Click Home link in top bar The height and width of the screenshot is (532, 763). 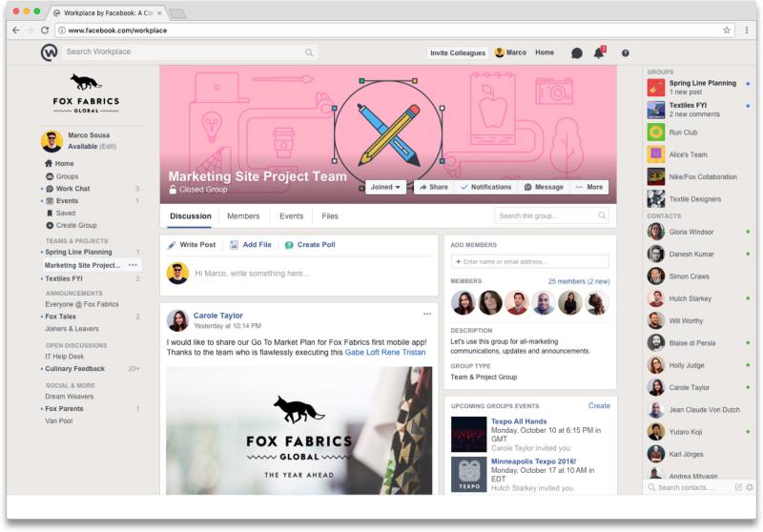pos(545,52)
